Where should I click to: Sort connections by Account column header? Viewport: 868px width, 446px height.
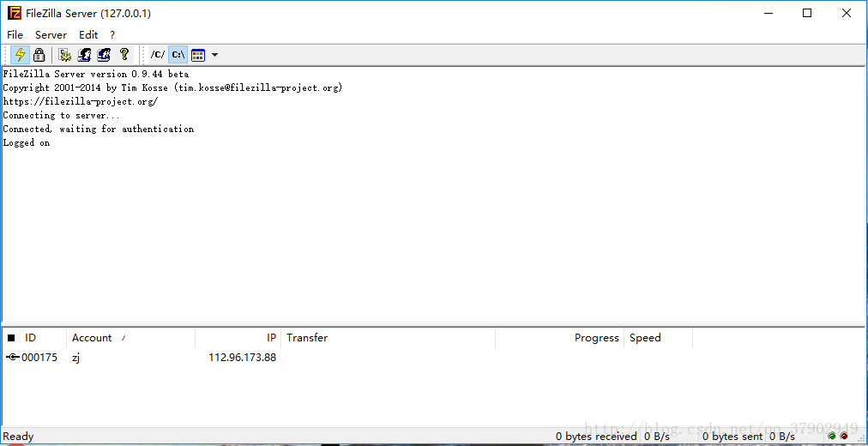tap(130, 338)
